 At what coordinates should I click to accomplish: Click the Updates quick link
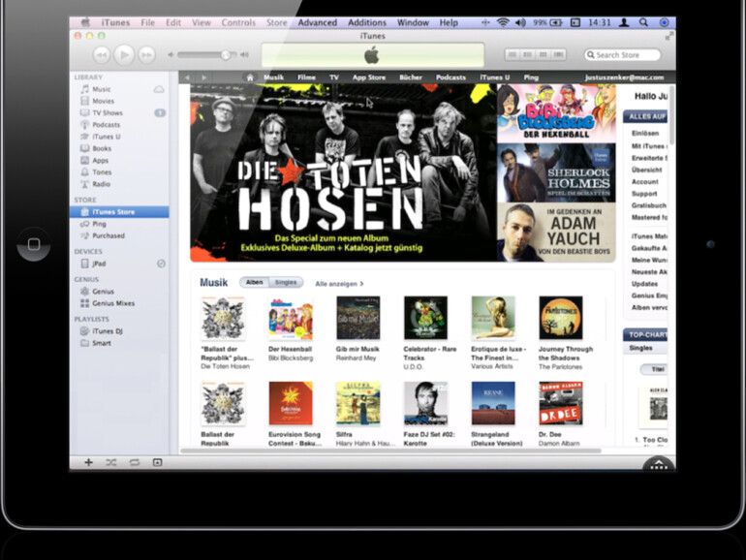coord(644,284)
